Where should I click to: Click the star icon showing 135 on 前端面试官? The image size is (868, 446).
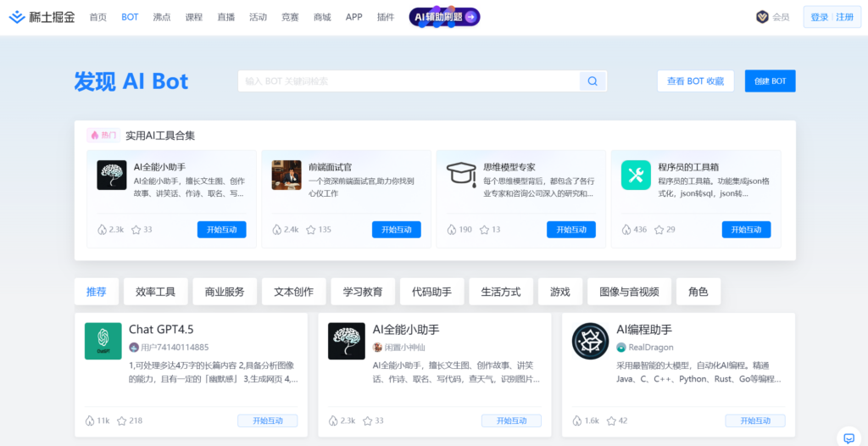(310, 230)
